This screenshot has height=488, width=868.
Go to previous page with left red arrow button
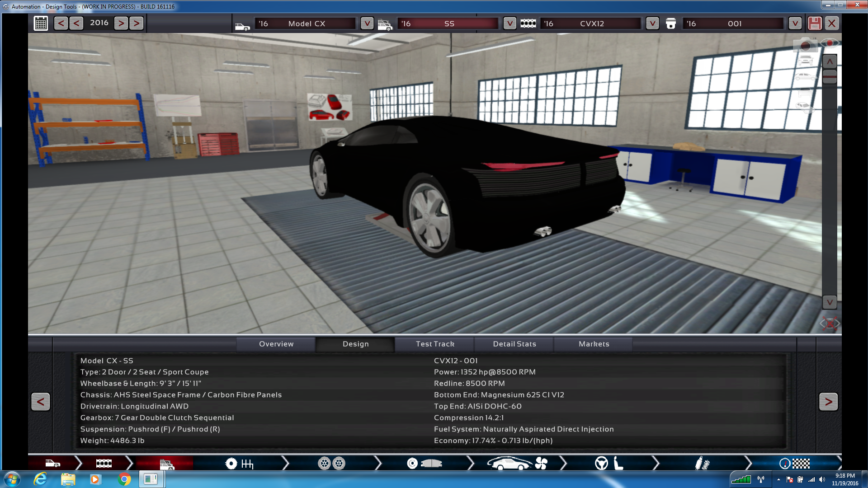coord(40,401)
